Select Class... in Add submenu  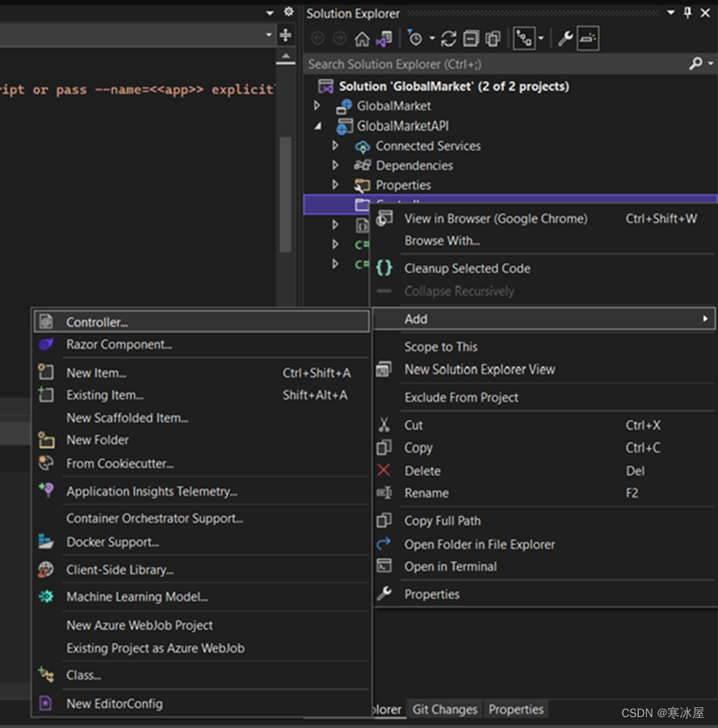pos(202,675)
